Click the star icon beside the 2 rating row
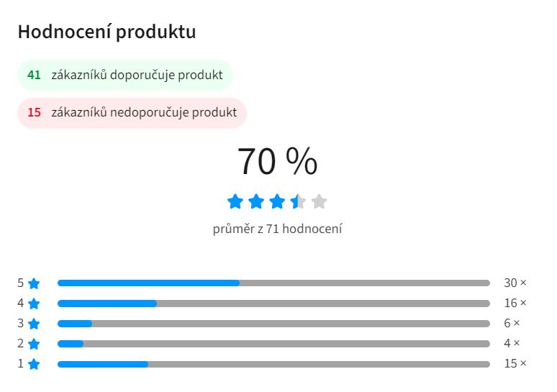 (x=34, y=344)
